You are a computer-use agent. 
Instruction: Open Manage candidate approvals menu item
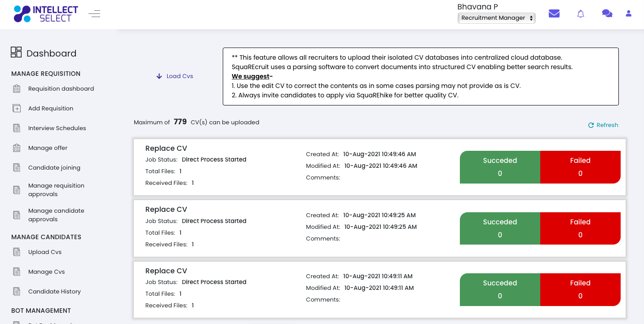point(56,215)
